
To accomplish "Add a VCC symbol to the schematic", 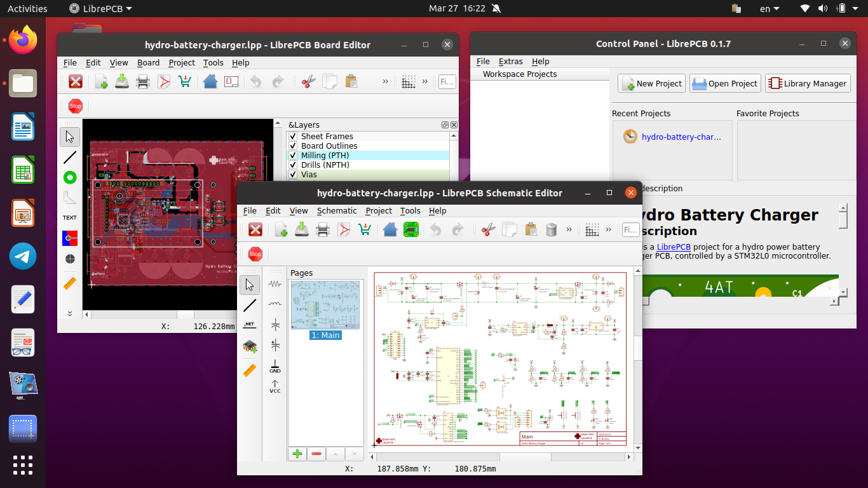I will [275, 386].
